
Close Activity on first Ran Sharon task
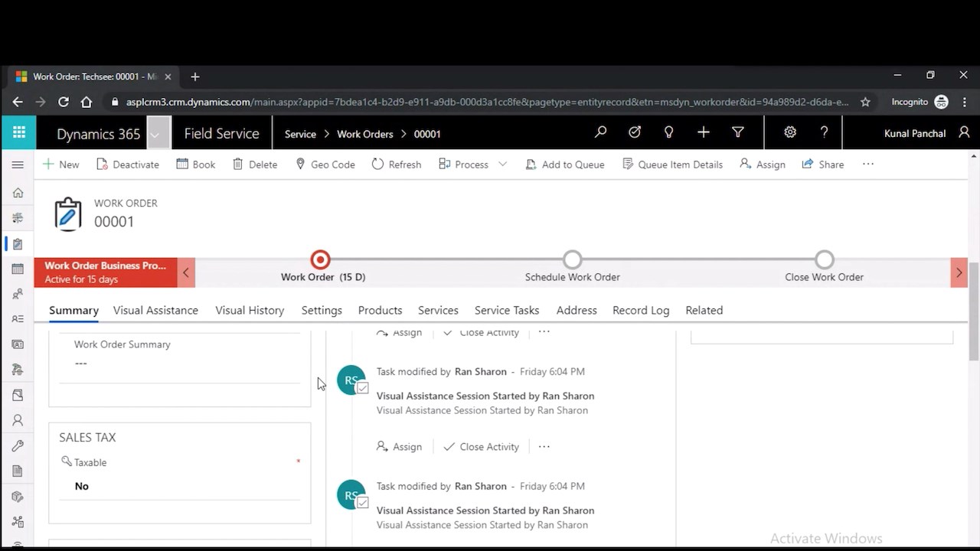point(481,447)
